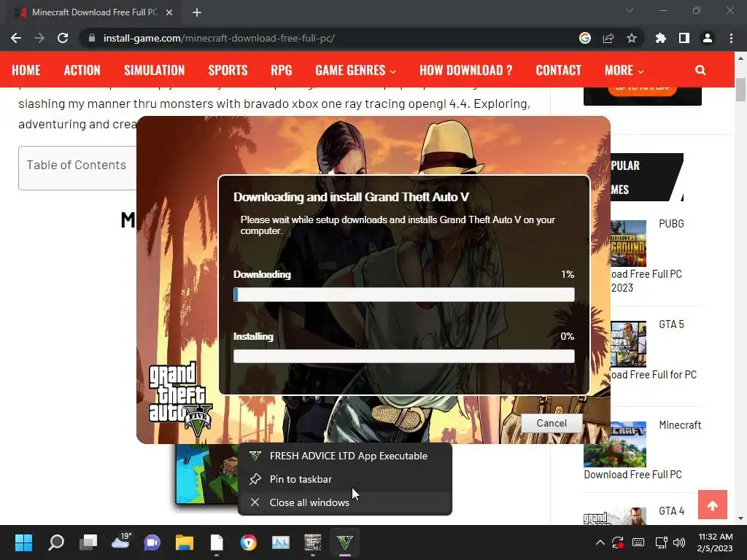Image resolution: width=747 pixels, height=560 pixels.
Task: Open the Chrome profile icon
Action: (x=708, y=38)
